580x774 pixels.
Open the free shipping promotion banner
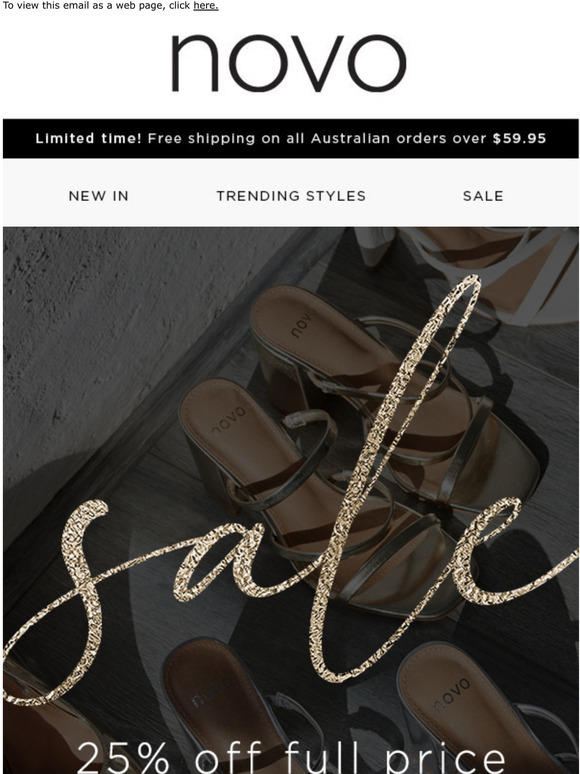[x=290, y=138]
